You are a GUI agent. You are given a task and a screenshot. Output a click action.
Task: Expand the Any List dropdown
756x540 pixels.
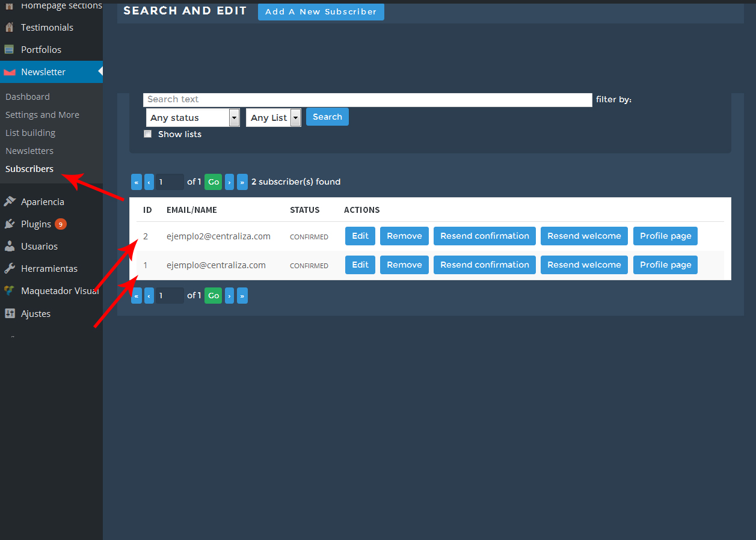(273, 118)
